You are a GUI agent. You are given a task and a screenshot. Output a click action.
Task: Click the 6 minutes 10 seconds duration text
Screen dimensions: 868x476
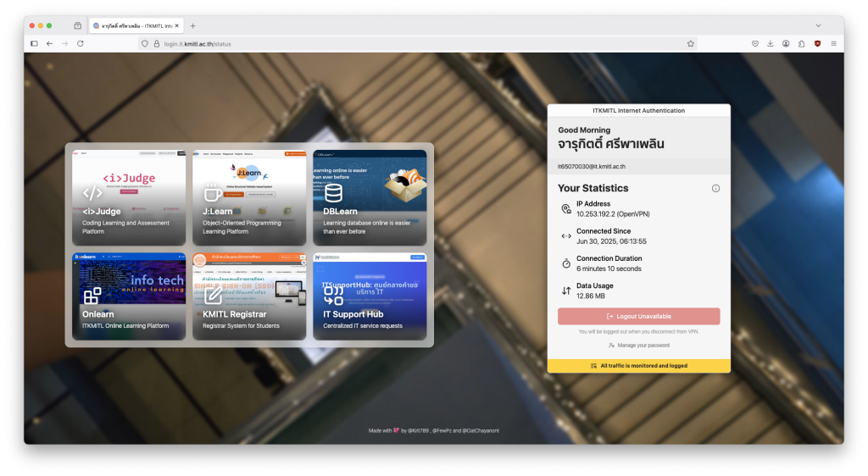click(x=609, y=268)
